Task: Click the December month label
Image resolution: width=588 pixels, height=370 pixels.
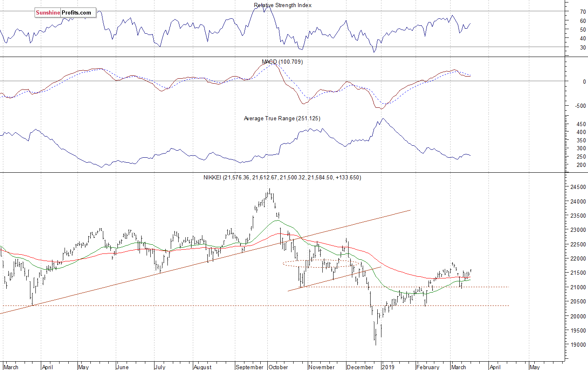Action: (x=360, y=367)
